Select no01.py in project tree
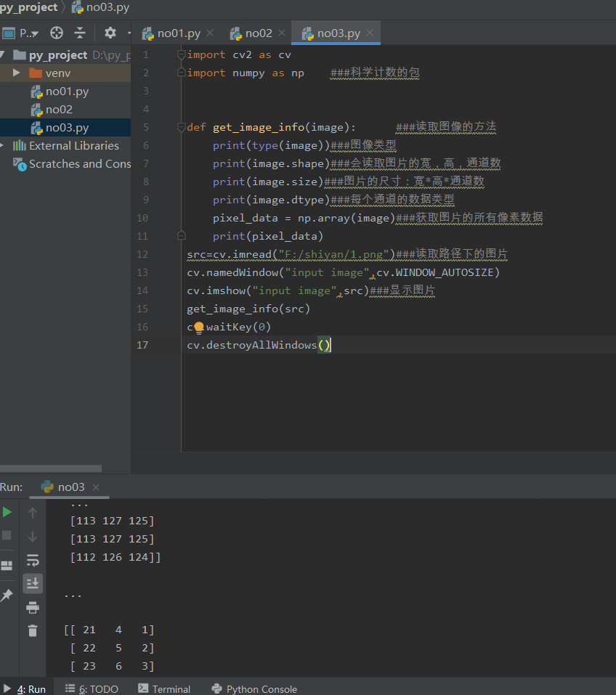 pos(65,92)
